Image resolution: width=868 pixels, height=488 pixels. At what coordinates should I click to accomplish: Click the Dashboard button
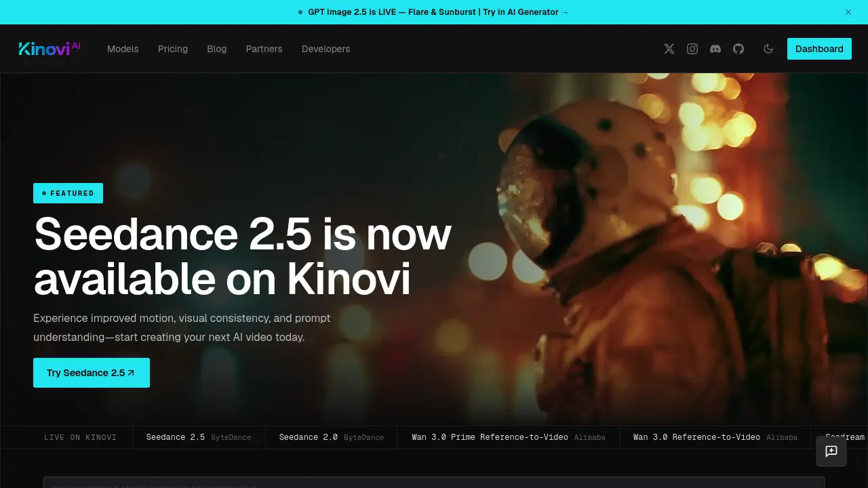point(819,49)
